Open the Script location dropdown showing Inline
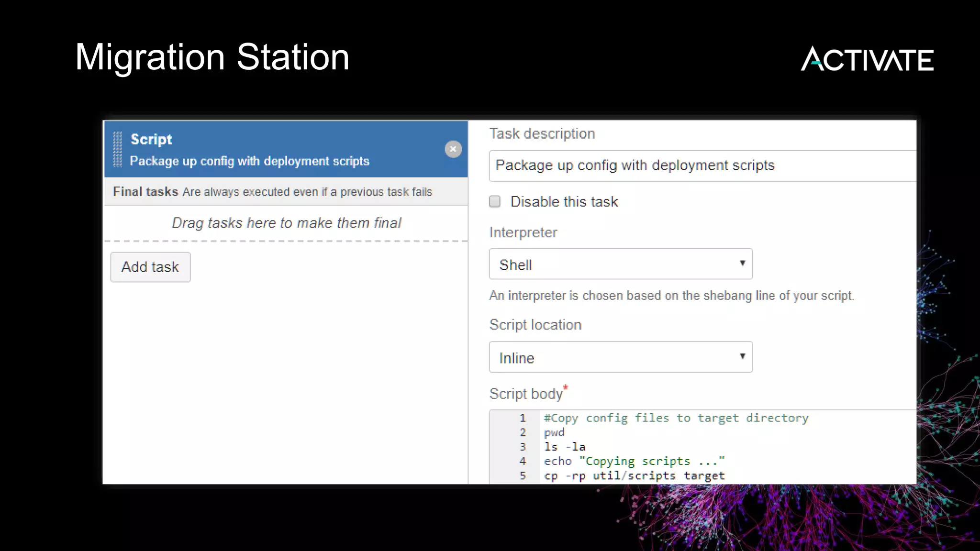Screen dimensions: 980x551 621,357
